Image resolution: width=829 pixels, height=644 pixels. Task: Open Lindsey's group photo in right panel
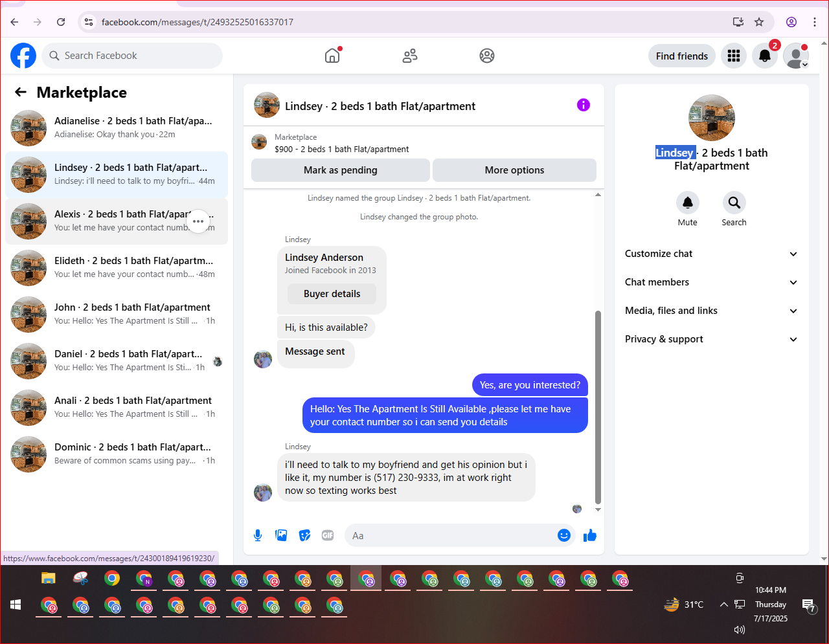pyautogui.click(x=712, y=118)
